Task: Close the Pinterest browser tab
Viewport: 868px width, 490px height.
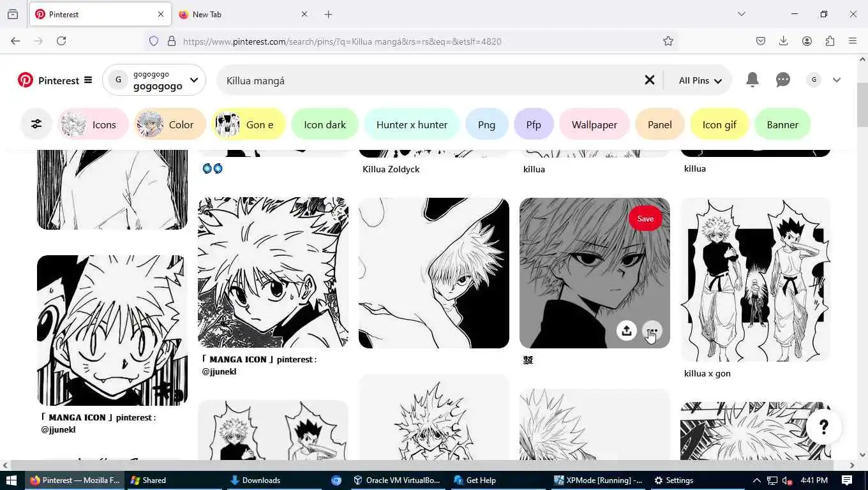Action: pyautogui.click(x=161, y=14)
